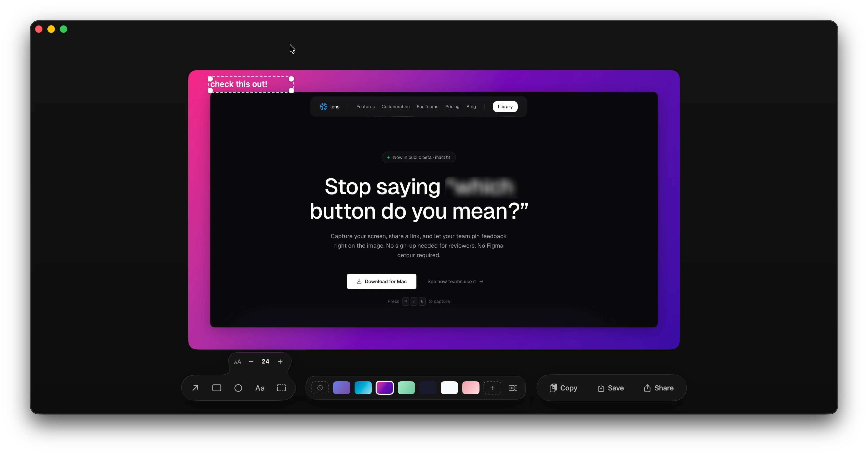Screen dimensions: 868x454
Task: Pick the blue-purple gradient swatch
Action: pos(341,388)
